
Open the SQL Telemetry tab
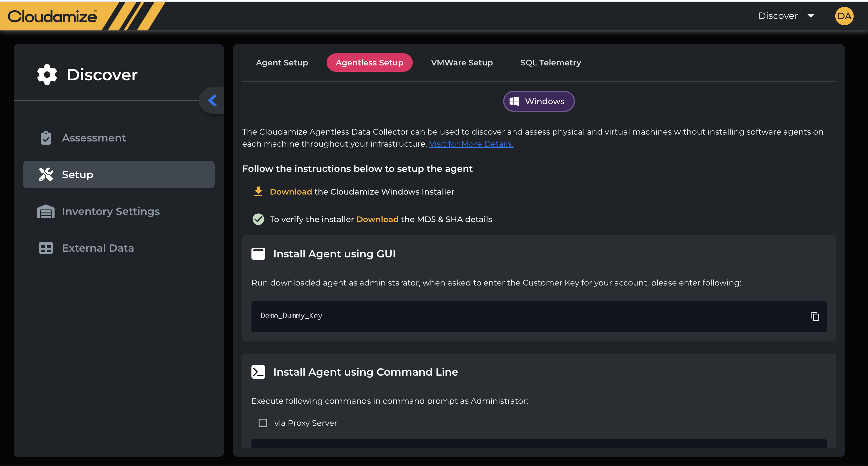coord(550,63)
